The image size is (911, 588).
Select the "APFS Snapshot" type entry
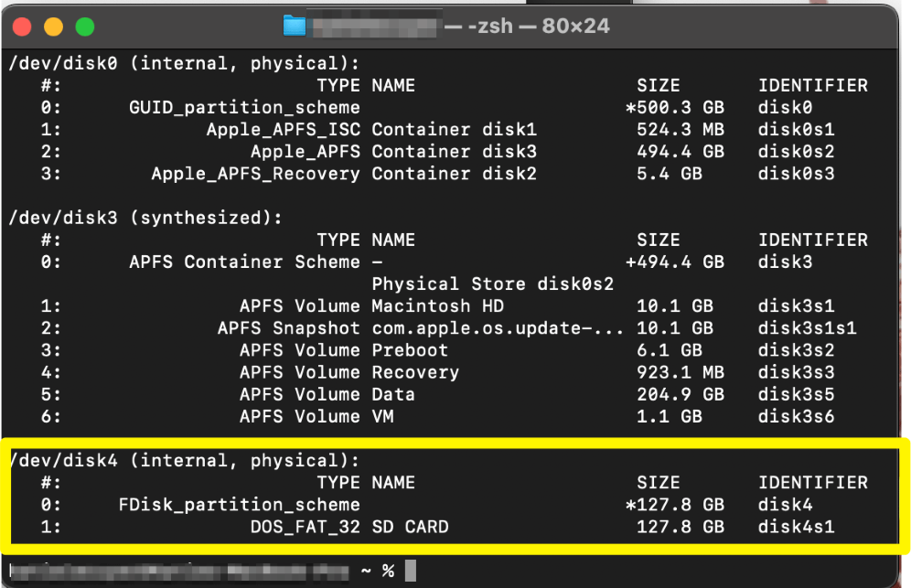289,328
